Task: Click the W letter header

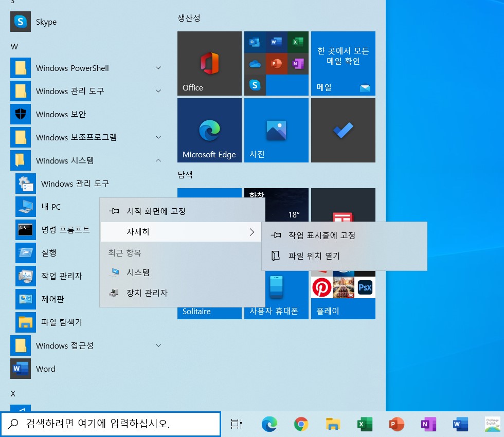Action: 14,47
